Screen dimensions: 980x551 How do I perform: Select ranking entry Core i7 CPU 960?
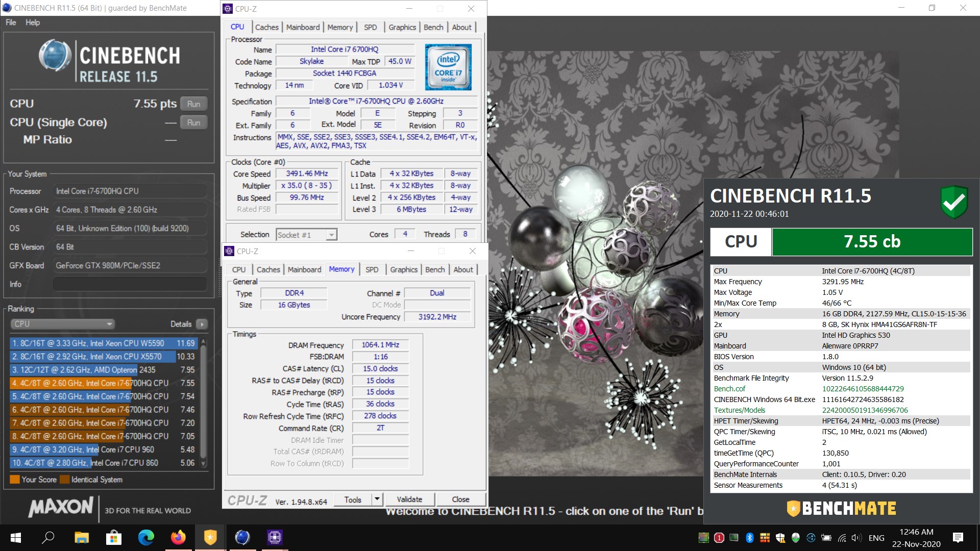pyautogui.click(x=103, y=449)
